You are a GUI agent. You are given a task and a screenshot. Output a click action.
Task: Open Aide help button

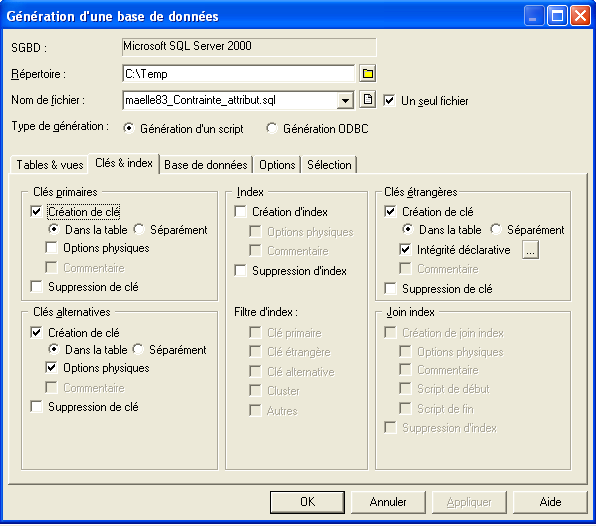coord(550,502)
